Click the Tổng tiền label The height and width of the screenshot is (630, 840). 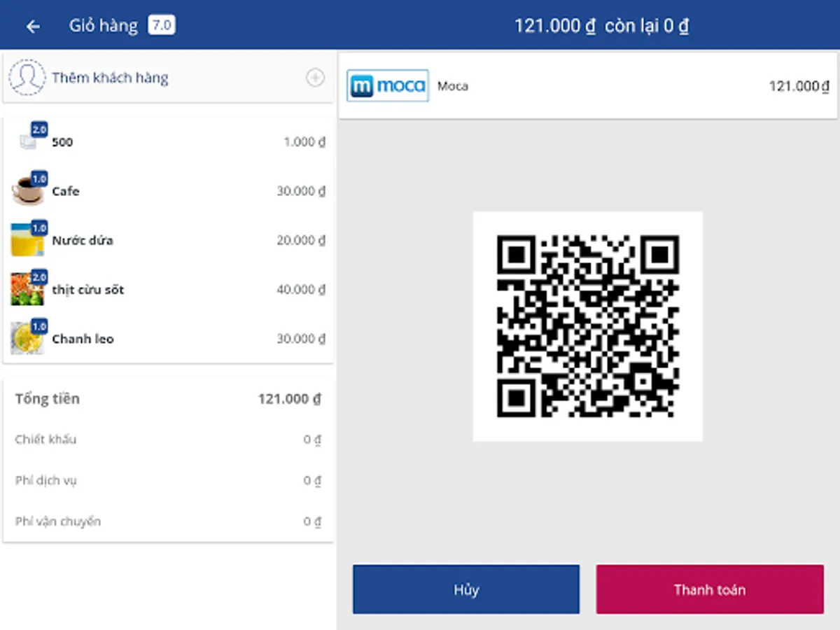[48, 399]
